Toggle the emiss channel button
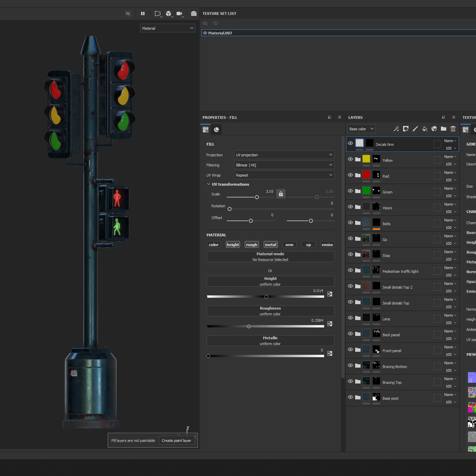Screen dimensions: 476x476 327,245
